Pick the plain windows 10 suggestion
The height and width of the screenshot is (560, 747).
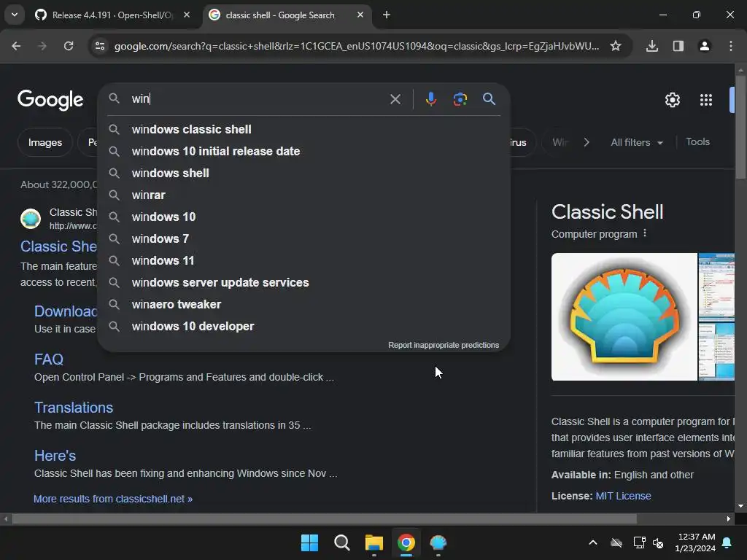(x=304, y=217)
